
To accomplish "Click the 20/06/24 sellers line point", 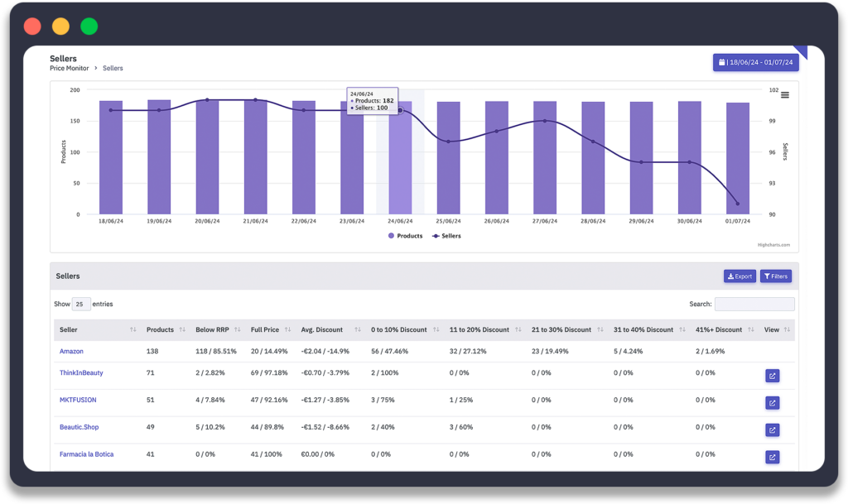I will 207,100.
